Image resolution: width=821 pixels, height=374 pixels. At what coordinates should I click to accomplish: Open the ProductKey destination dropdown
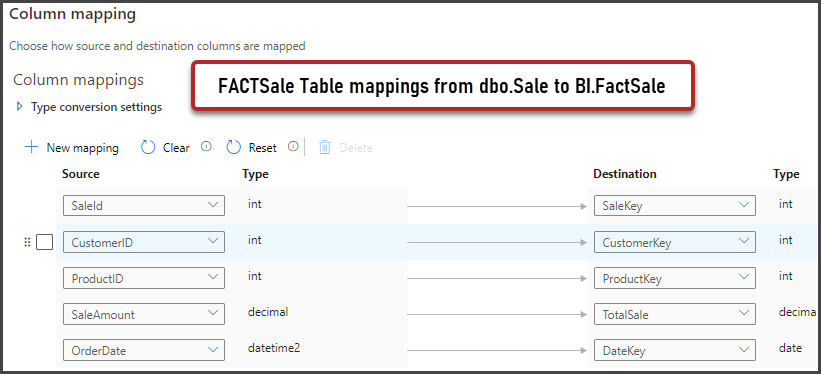[675, 278]
